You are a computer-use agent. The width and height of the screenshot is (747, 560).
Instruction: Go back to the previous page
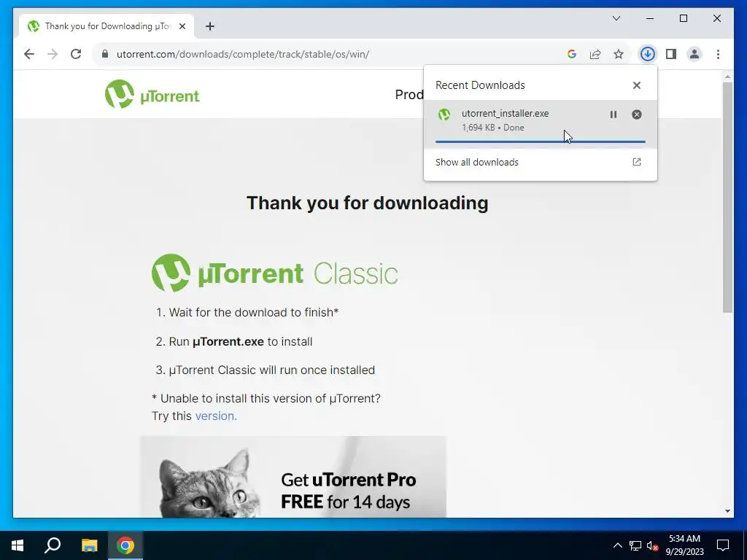(x=29, y=54)
